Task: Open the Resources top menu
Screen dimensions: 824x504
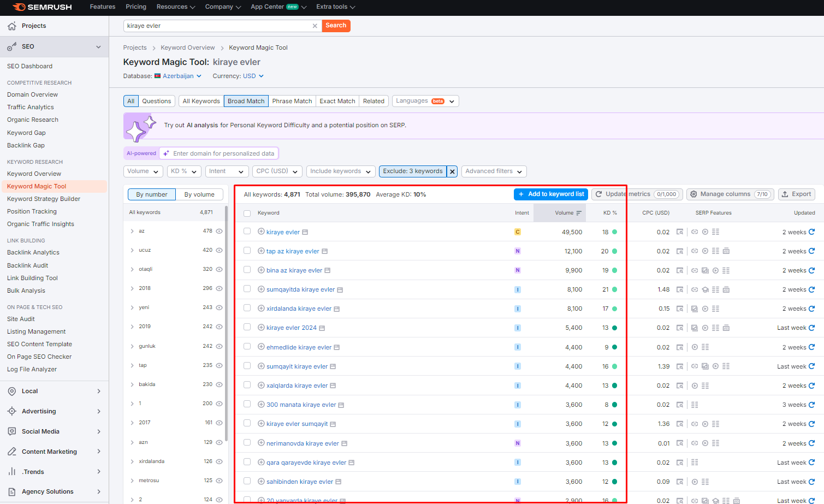Action: coord(176,7)
